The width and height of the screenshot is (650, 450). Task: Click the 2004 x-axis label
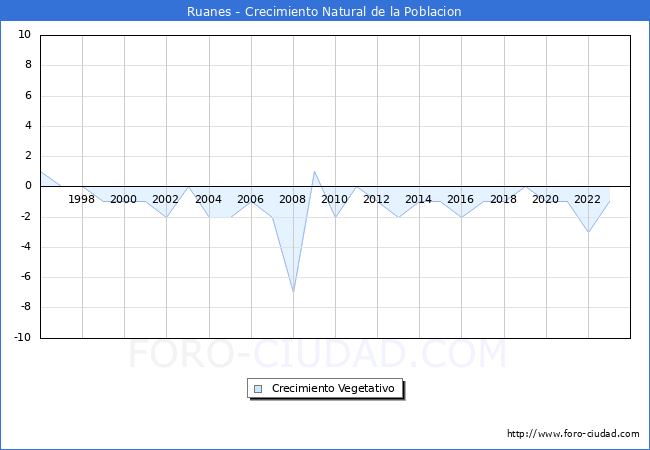tap(208, 199)
